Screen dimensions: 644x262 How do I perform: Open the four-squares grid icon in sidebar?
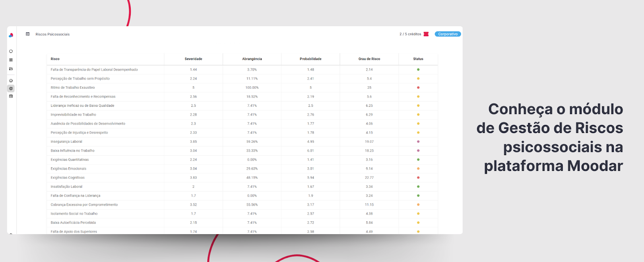11,60
